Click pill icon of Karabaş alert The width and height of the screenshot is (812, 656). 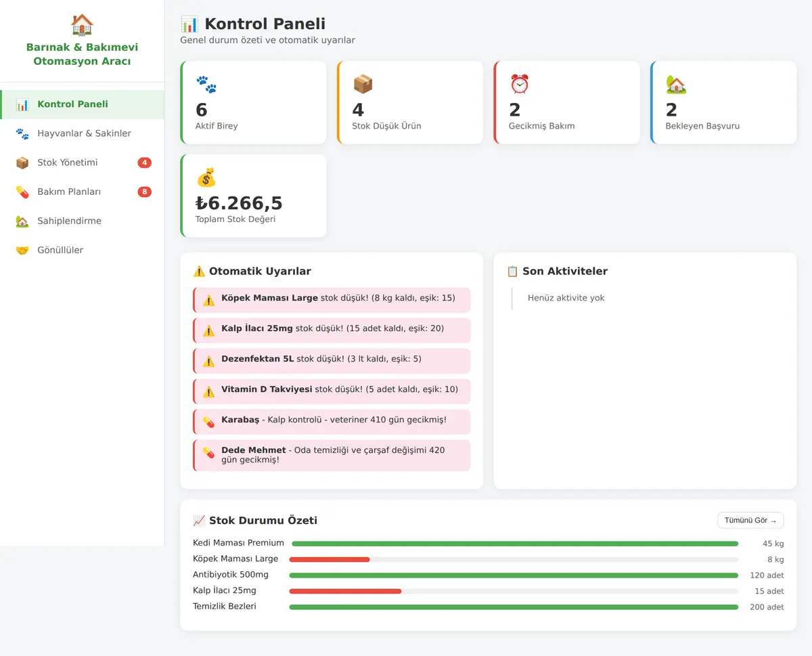pyautogui.click(x=208, y=422)
